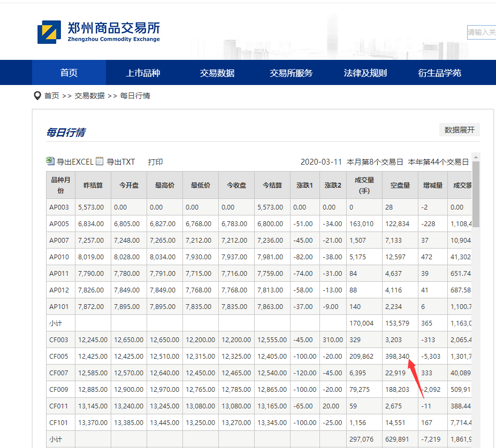This screenshot has height=448, width=496.
Task: Select the CF101 row label
Action: pyautogui.click(x=58, y=422)
